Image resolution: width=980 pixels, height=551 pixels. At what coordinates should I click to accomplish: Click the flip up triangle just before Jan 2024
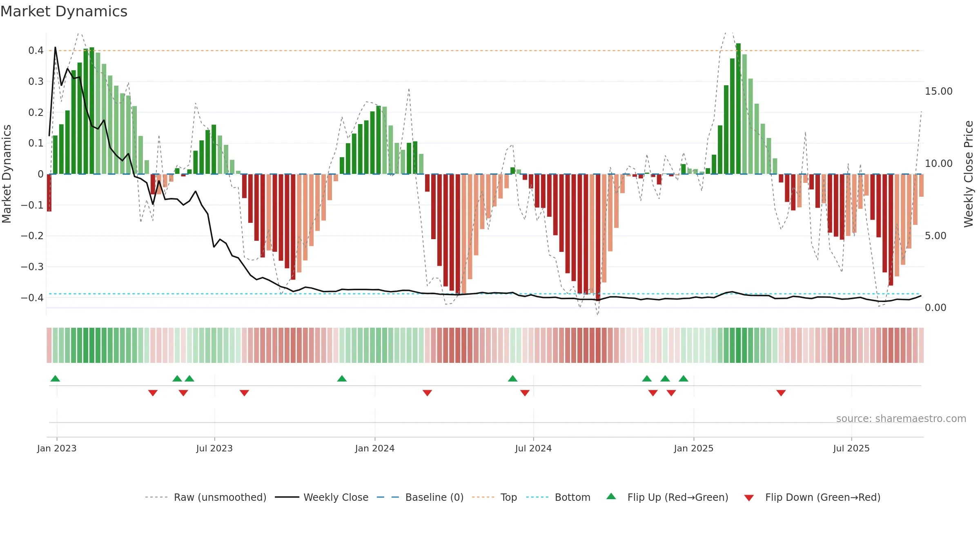(342, 378)
